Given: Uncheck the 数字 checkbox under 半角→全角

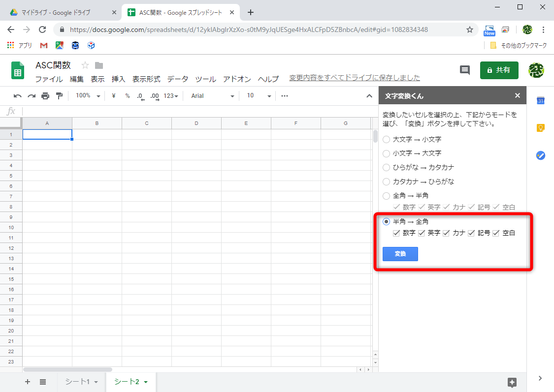Looking at the screenshot, I should [397, 233].
